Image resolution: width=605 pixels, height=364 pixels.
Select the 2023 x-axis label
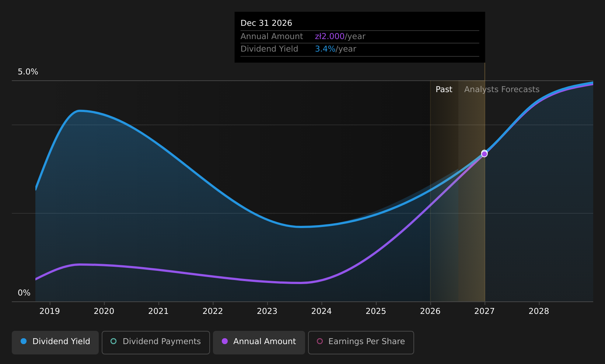click(267, 311)
